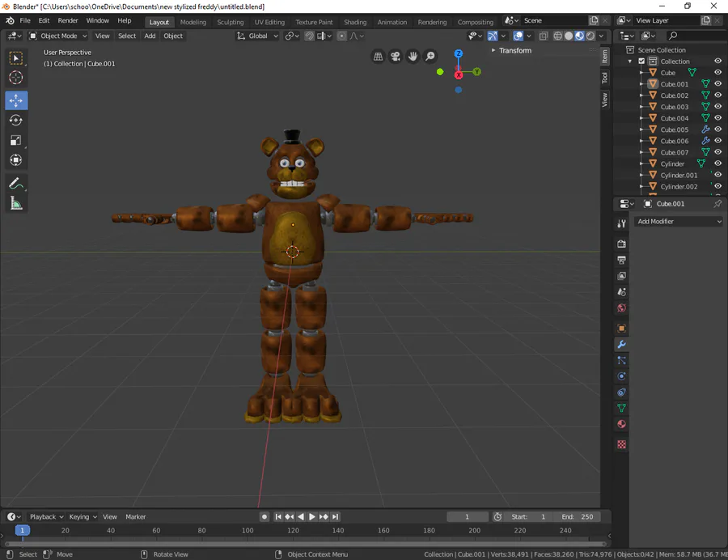
Task: Open the Material properties tab icon
Action: click(622, 424)
